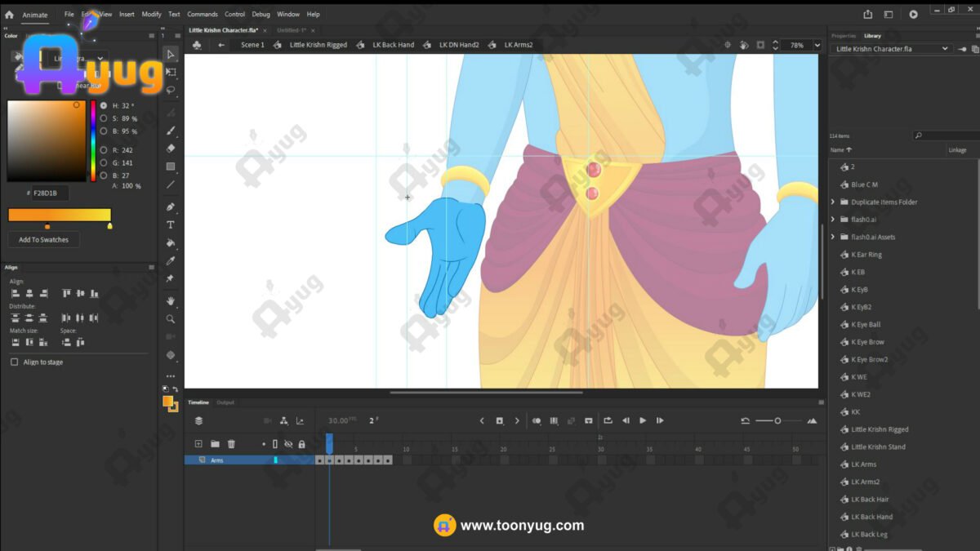This screenshot has width=980, height=551.
Task: Select the Lasso tool
Action: point(171,90)
